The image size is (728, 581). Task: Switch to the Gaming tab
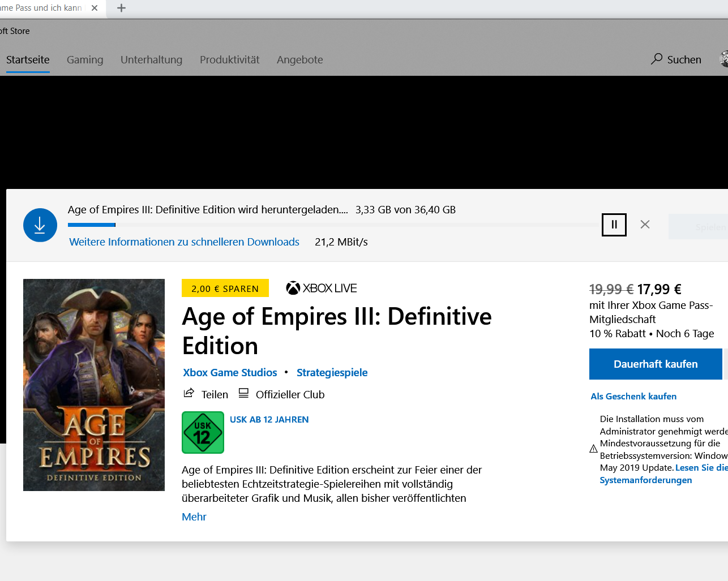[x=85, y=59]
